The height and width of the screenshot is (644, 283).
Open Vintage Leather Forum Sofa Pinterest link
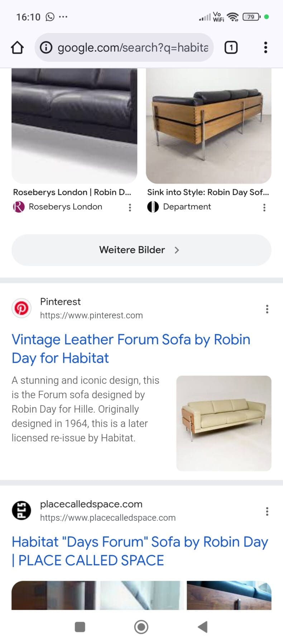(x=131, y=348)
